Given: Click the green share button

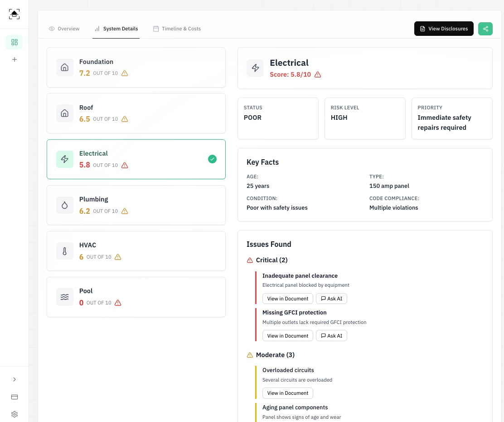Looking at the screenshot, I should tap(485, 29).
